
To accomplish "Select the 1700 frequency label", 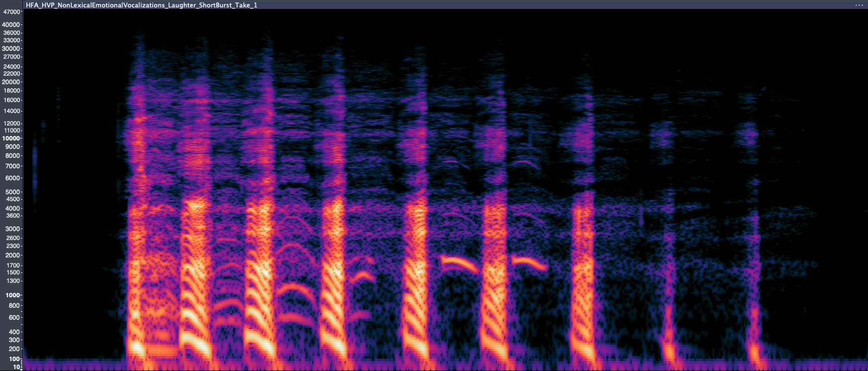I will point(13,265).
